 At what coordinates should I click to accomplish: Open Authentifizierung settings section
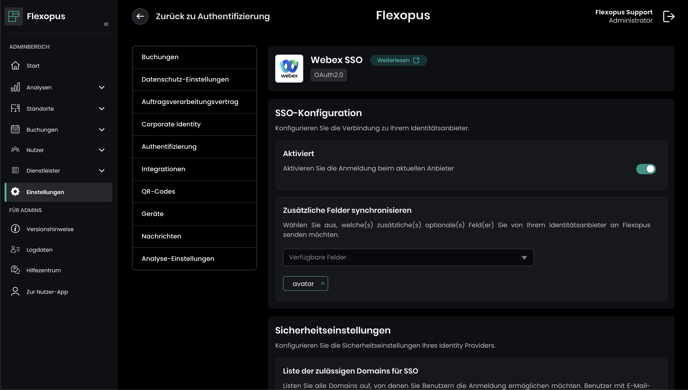coord(194,147)
